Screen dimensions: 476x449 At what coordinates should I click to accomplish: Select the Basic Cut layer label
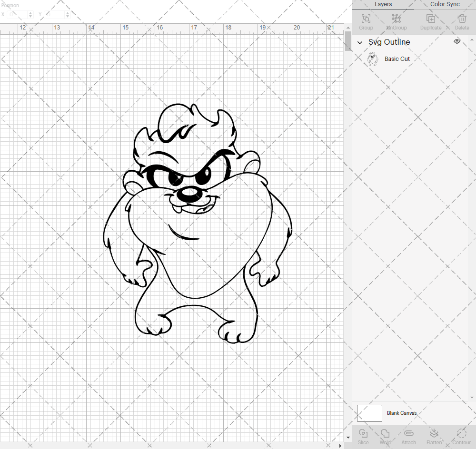(x=397, y=59)
